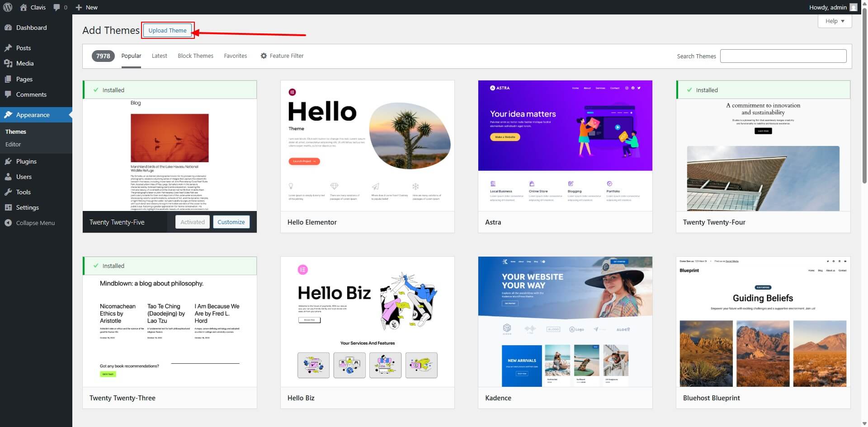Open the Astra theme thumbnail
The height and width of the screenshot is (427, 868).
click(x=565, y=145)
